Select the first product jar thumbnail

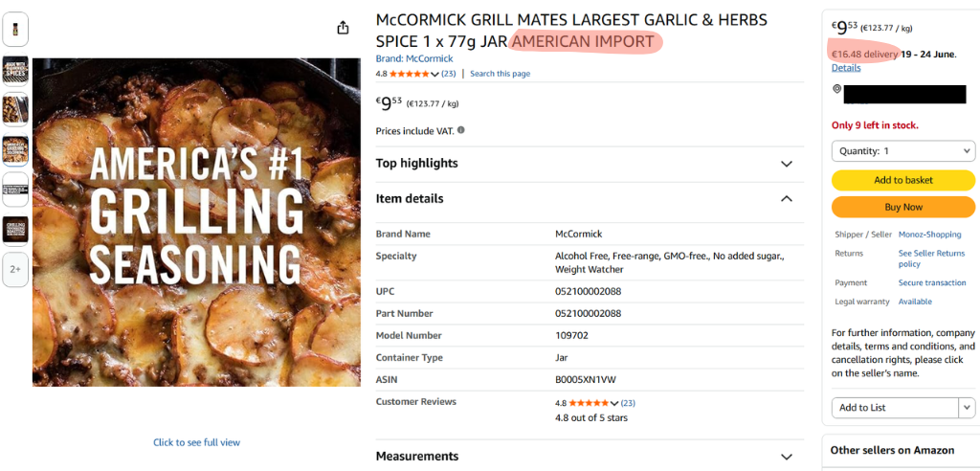(15, 29)
